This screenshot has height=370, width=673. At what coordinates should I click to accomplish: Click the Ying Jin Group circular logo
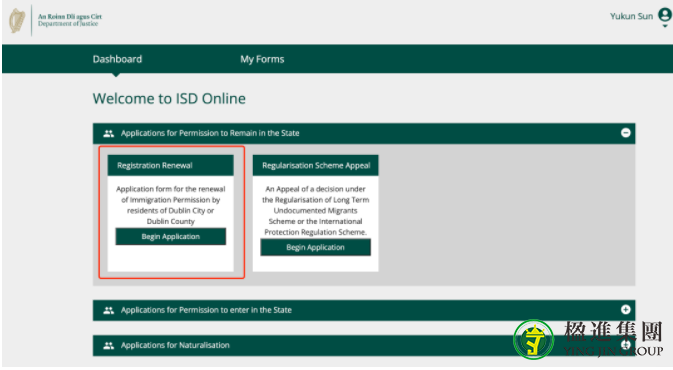534,340
